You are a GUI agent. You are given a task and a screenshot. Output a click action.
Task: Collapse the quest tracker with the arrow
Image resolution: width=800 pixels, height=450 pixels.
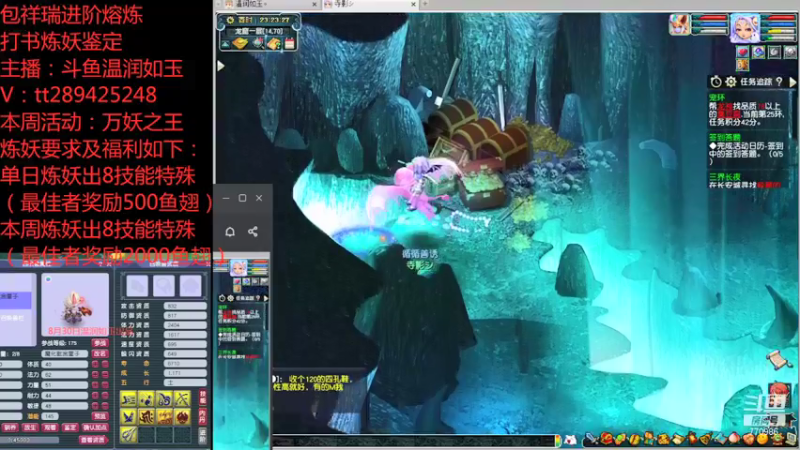(x=792, y=82)
